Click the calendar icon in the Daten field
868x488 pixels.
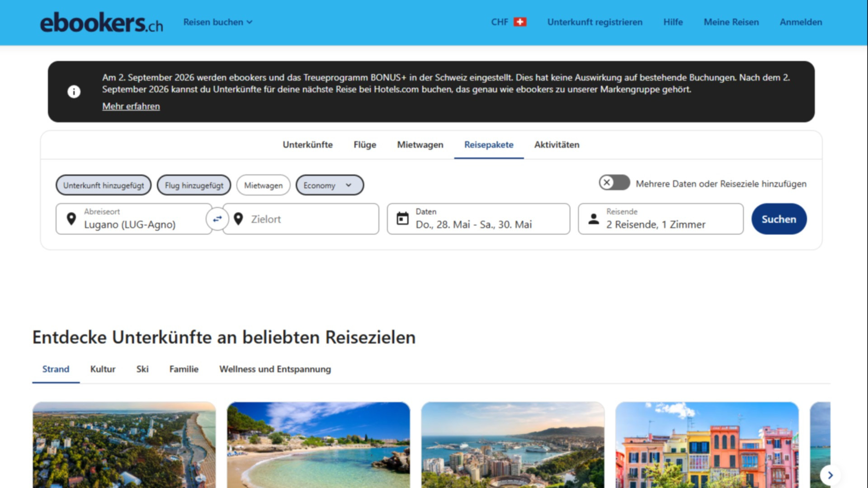pyautogui.click(x=402, y=219)
